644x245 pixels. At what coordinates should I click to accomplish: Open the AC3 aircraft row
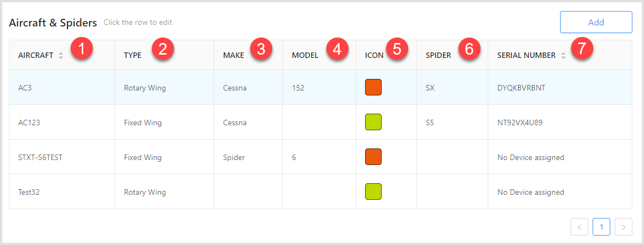(x=320, y=87)
